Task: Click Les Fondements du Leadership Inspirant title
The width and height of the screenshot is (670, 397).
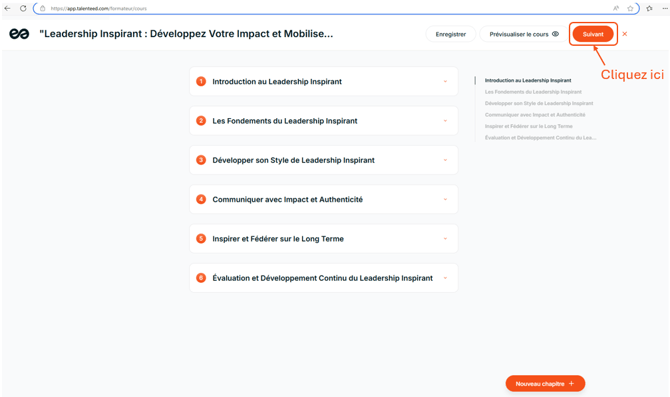Action: click(285, 121)
